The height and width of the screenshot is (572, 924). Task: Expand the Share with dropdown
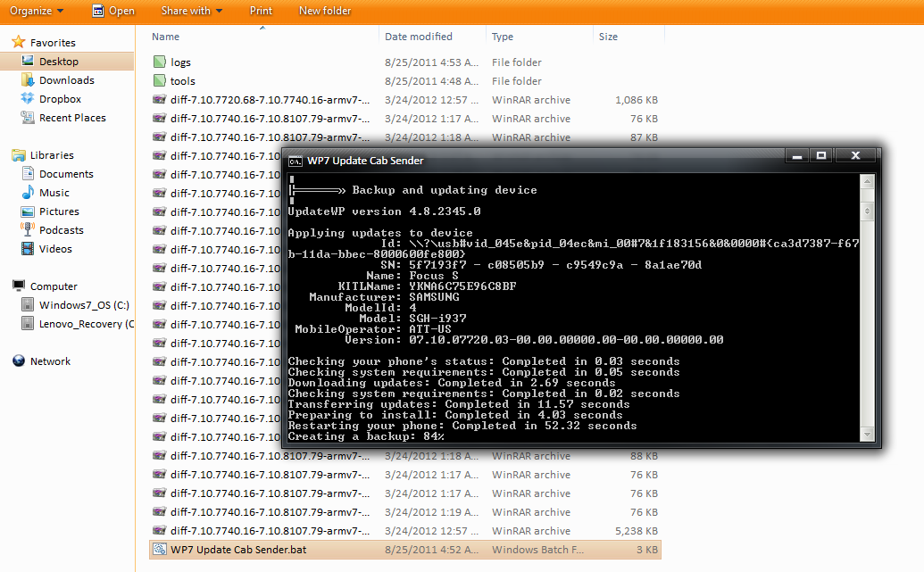(192, 11)
